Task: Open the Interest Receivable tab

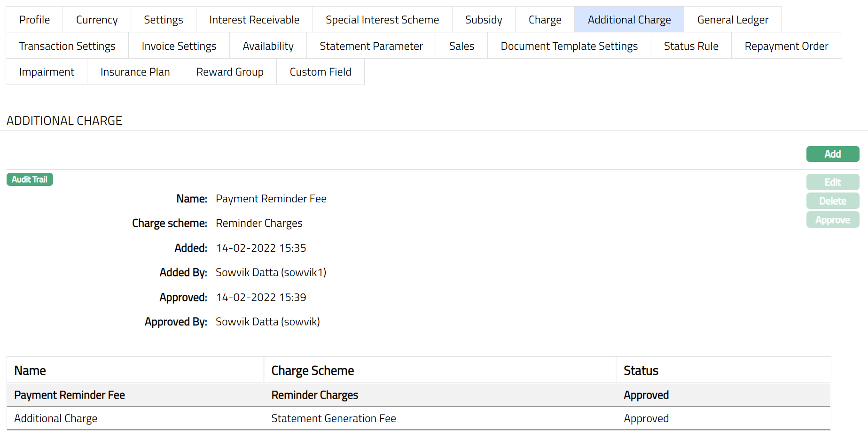Action: pyautogui.click(x=254, y=20)
